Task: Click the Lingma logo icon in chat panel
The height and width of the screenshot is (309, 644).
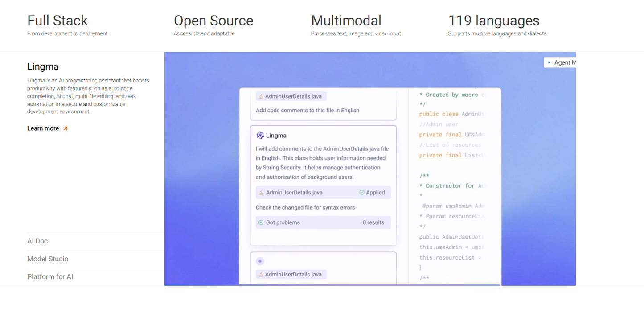Action: [x=260, y=135]
